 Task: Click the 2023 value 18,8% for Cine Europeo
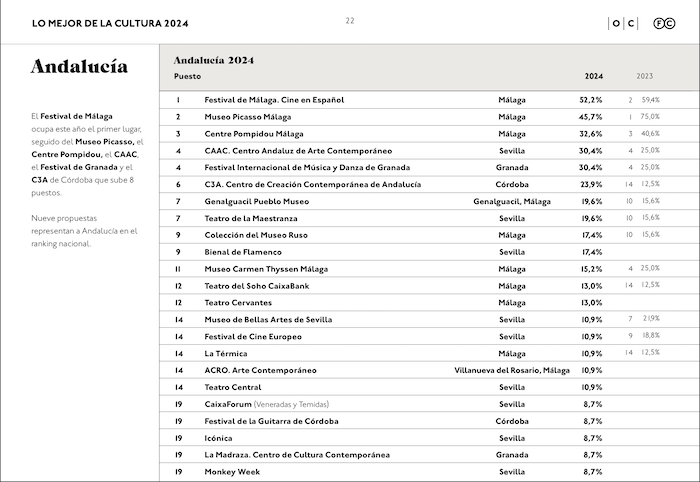point(651,335)
